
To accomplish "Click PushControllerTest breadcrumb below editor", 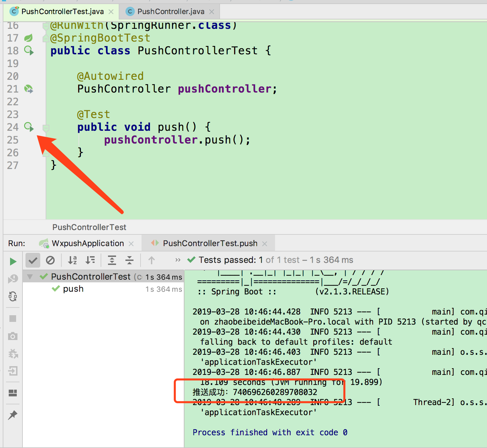I will [89, 227].
